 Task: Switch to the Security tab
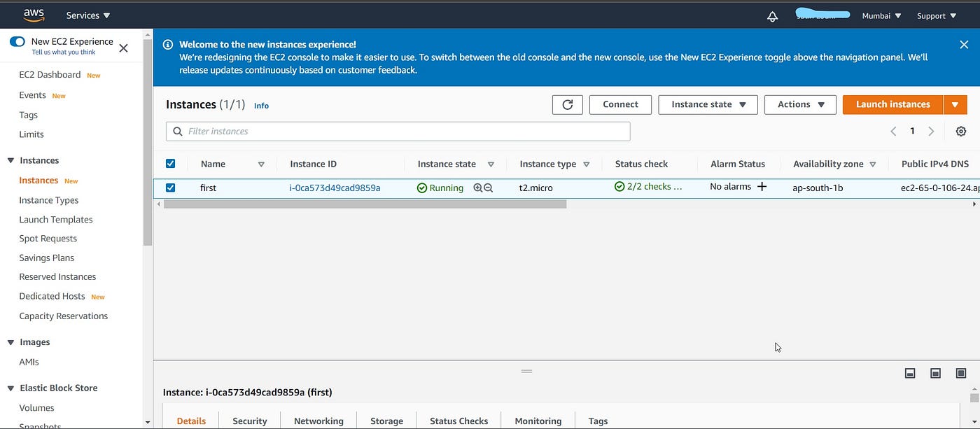point(250,421)
